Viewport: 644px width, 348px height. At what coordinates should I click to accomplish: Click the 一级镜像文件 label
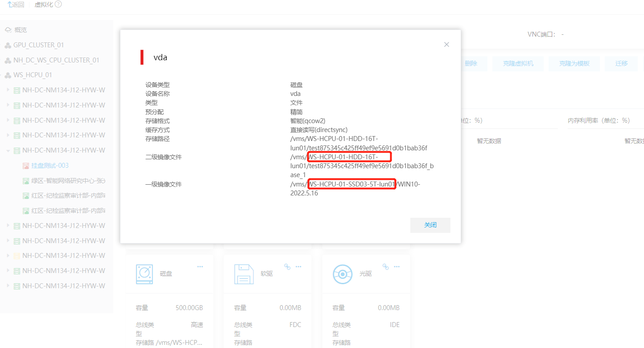tap(164, 184)
